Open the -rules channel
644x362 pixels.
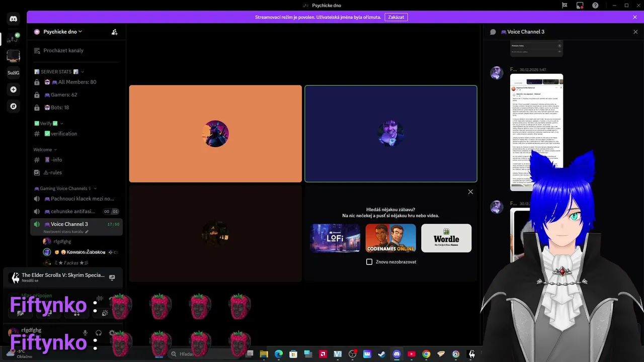pyautogui.click(x=75, y=172)
